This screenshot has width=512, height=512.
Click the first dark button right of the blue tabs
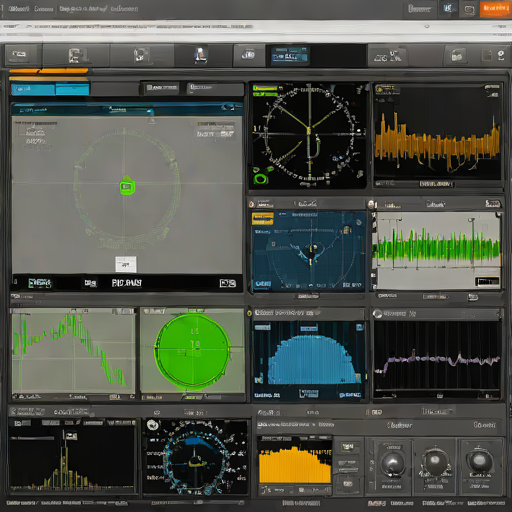tap(161, 88)
